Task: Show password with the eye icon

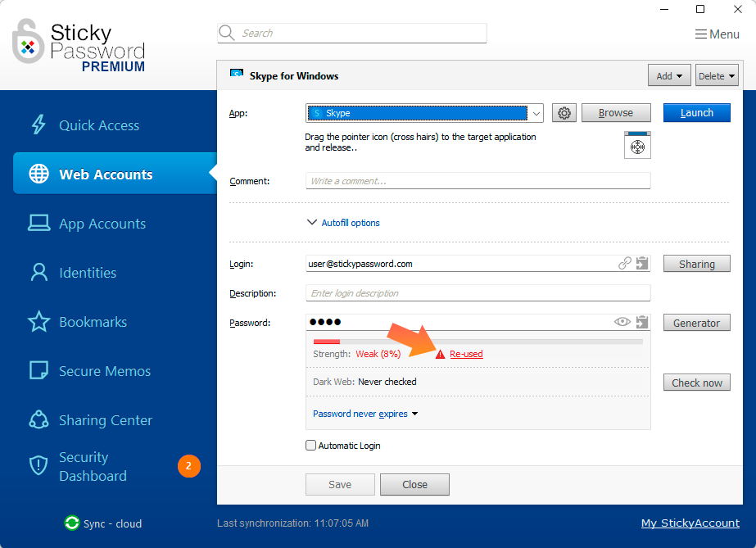Action: point(622,321)
